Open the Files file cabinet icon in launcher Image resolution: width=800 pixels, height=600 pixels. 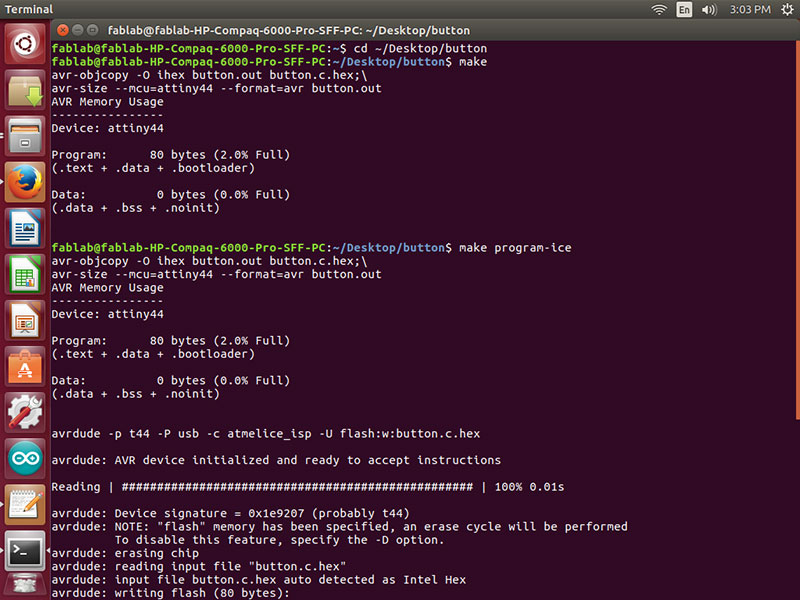[x=24, y=136]
